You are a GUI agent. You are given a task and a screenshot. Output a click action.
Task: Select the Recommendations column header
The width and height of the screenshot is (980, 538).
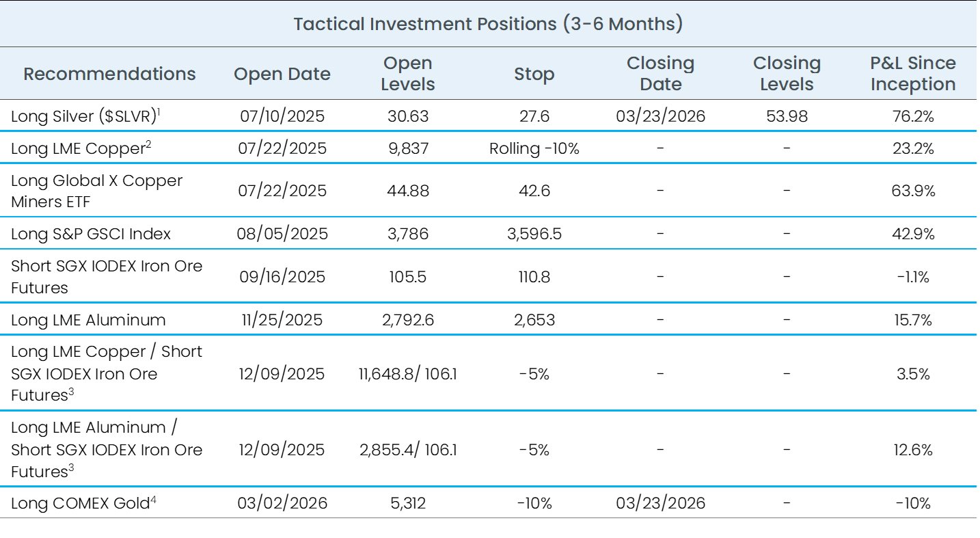pos(103,74)
